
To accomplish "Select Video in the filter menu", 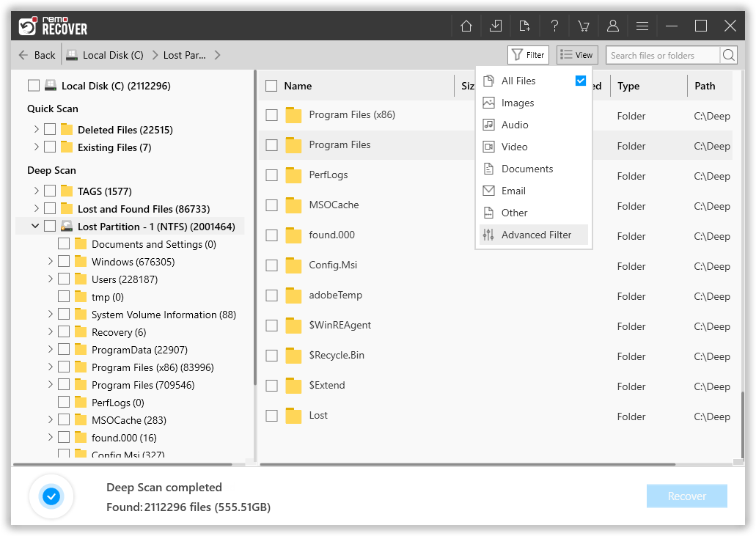I will [x=533, y=147].
